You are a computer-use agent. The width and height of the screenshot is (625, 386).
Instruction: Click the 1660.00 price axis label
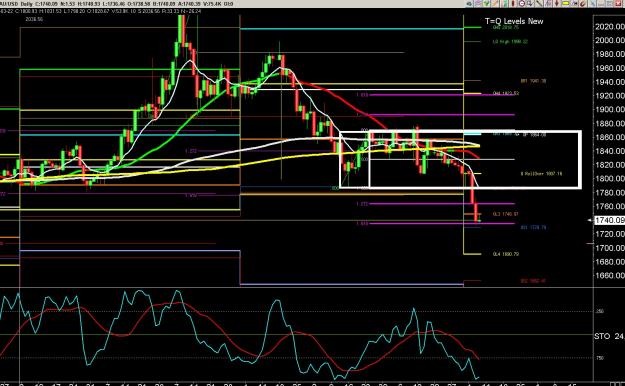[x=610, y=275]
